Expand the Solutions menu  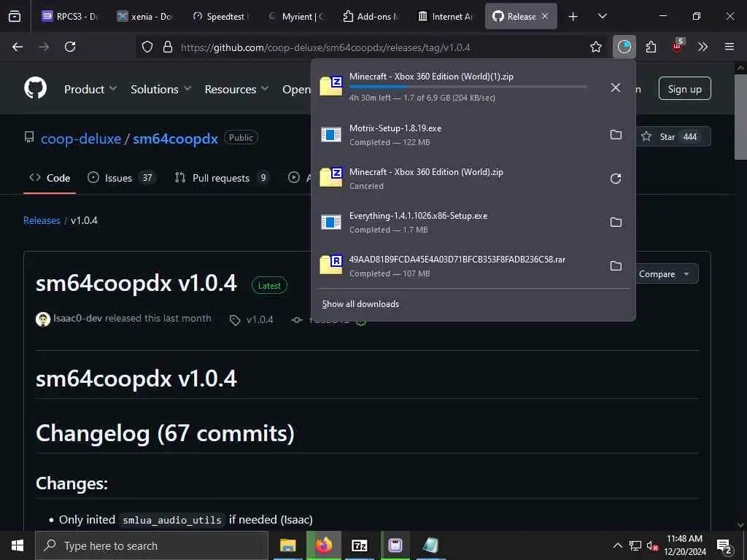coord(160,89)
